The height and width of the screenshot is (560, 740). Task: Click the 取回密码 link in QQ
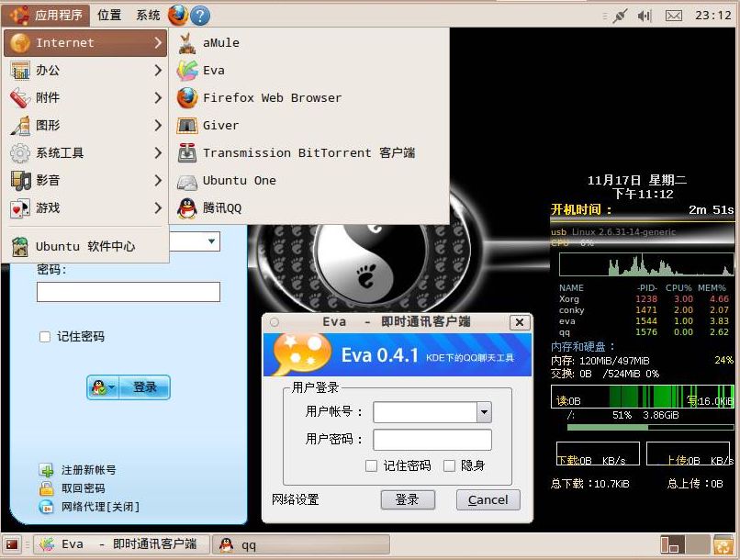[83, 488]
